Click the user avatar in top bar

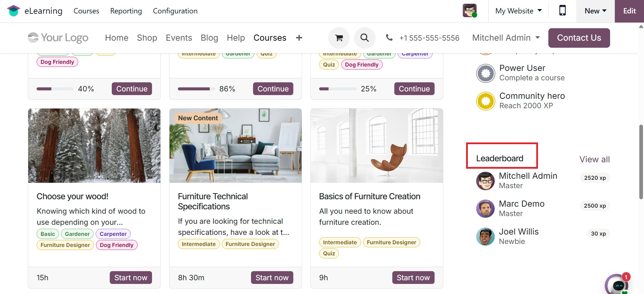tap(469, 11)
